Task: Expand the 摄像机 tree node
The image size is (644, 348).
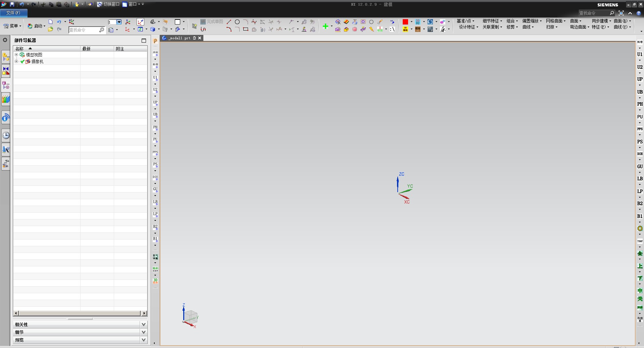Action: pyautogui.click(x=16, y=61)
